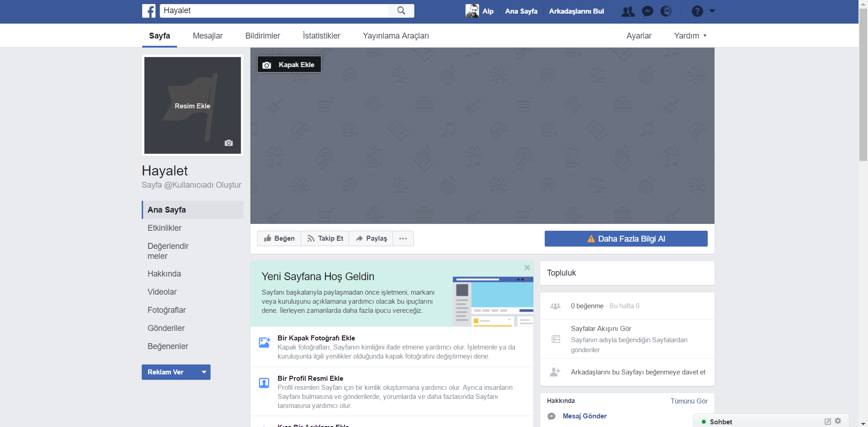Image resolution: width=868 pixels, height=427 pixels.
Task: Click the camera icon on profile picture
Action: (229, 143)
